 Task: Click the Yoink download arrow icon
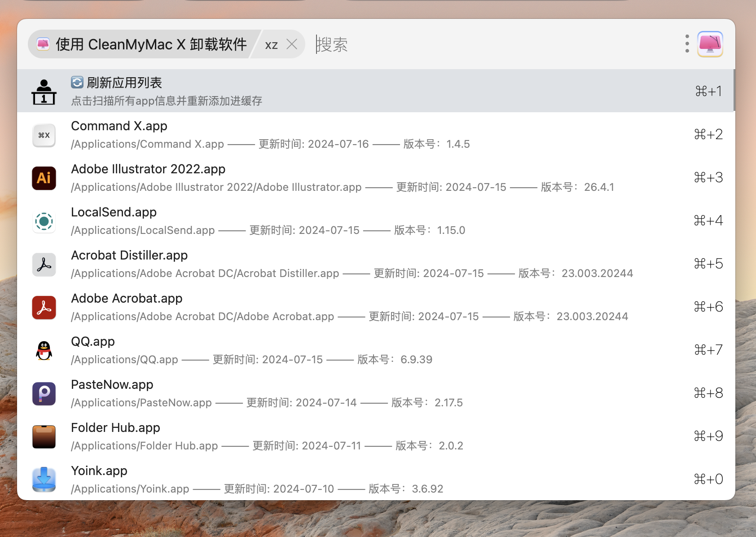(44, 480)
